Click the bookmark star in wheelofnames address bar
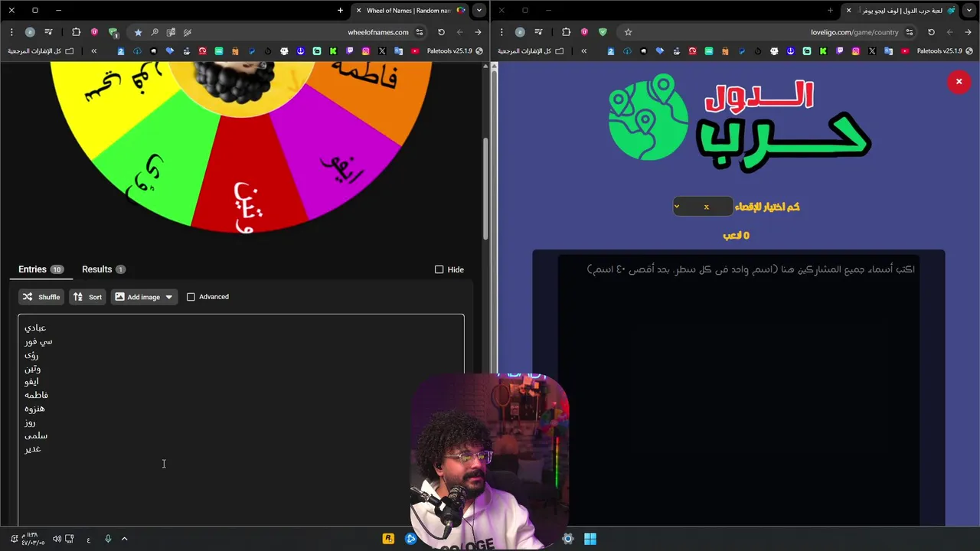This screenshot has height=551, width=980. (x=138, y=32)
